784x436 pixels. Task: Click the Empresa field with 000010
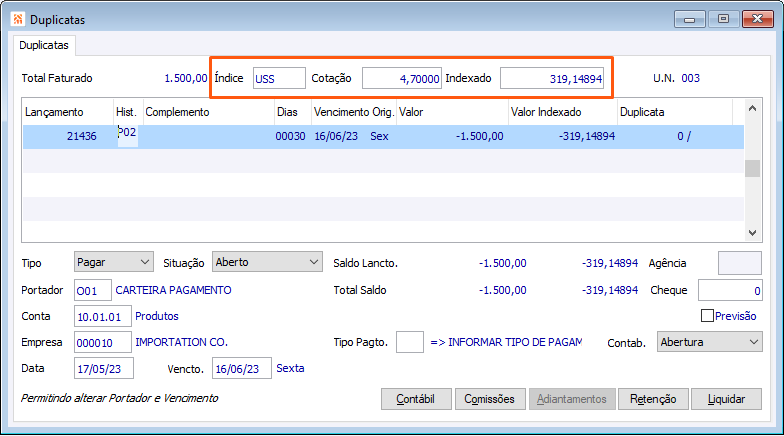(x=102, y=342)
